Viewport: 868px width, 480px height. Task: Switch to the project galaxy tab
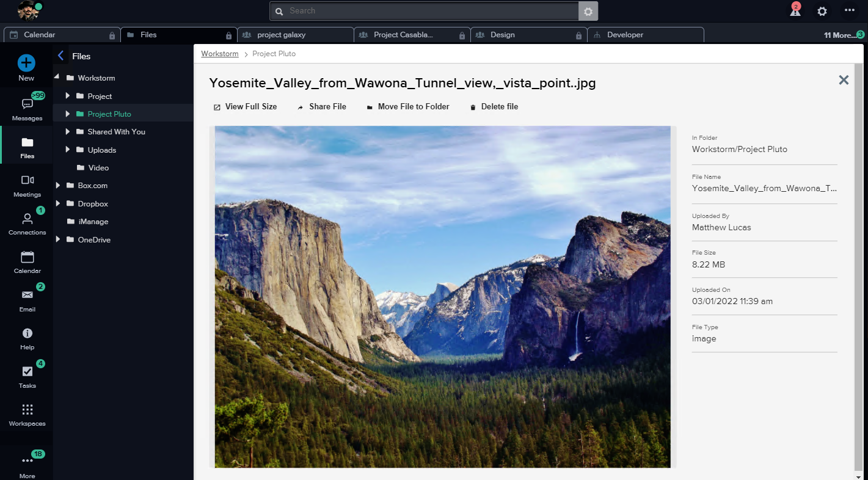pos(295,35)
